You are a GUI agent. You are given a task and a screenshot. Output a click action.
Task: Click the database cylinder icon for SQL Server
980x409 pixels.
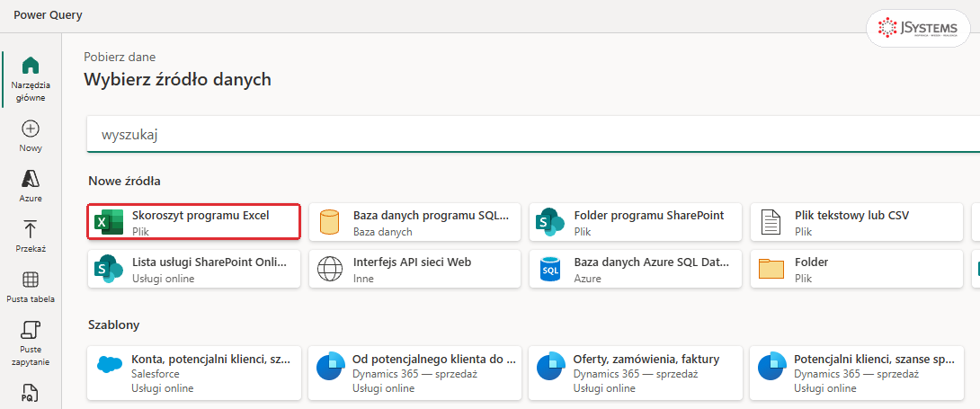click(x=329, y=222)
